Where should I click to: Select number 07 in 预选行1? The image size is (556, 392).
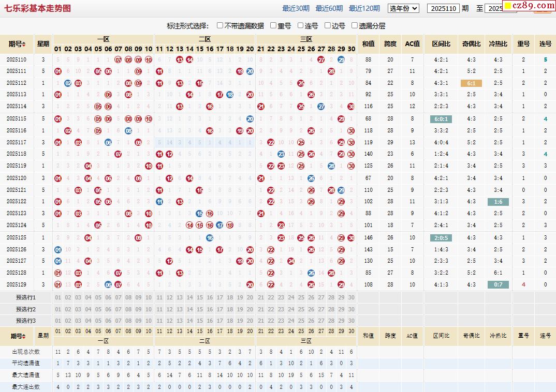[x=119, y=297]
